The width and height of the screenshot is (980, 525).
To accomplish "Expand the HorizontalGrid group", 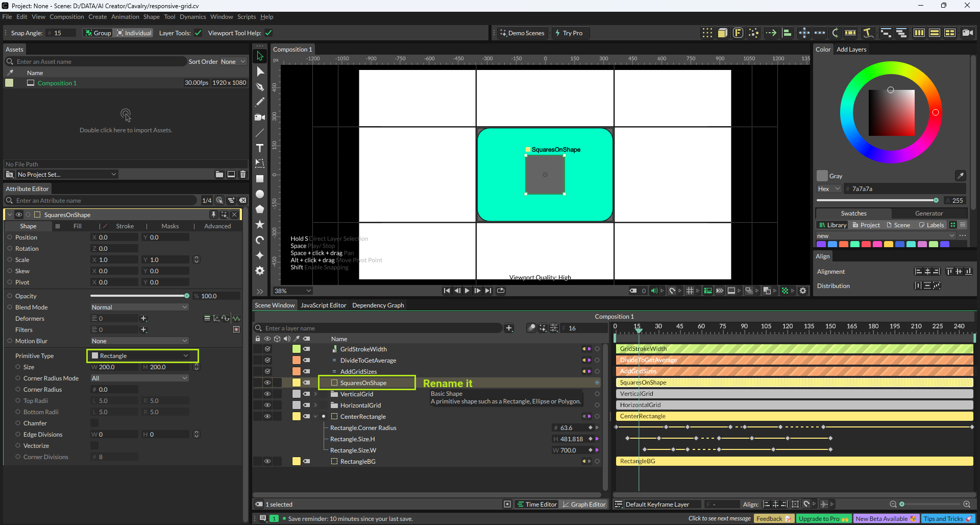I will 315,405.
